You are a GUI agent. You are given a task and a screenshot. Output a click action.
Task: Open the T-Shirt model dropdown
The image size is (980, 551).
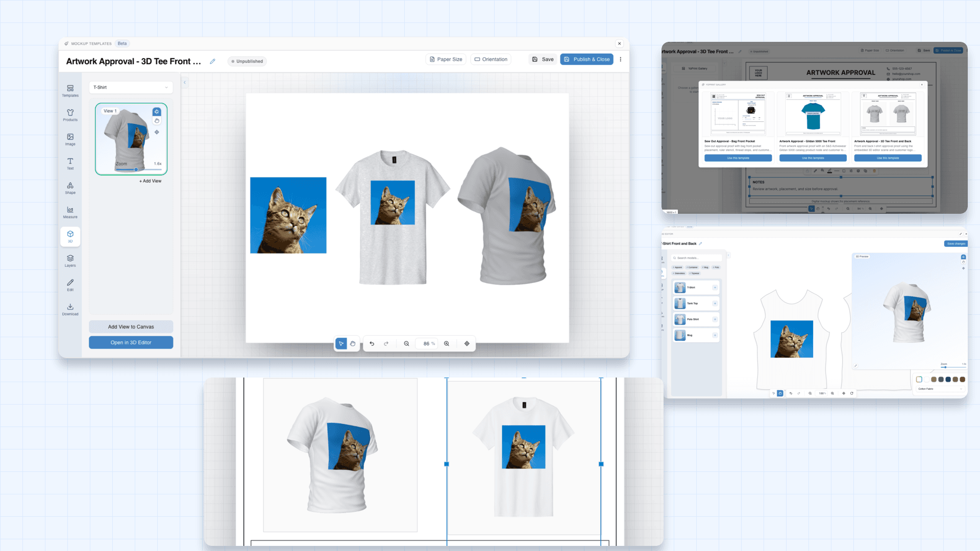click(x=131, y=87)
